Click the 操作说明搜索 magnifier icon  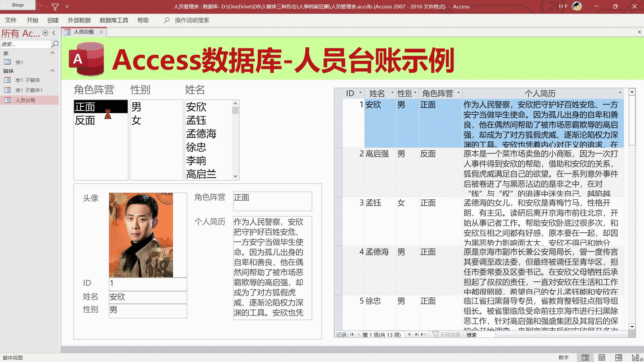point(167,20)
